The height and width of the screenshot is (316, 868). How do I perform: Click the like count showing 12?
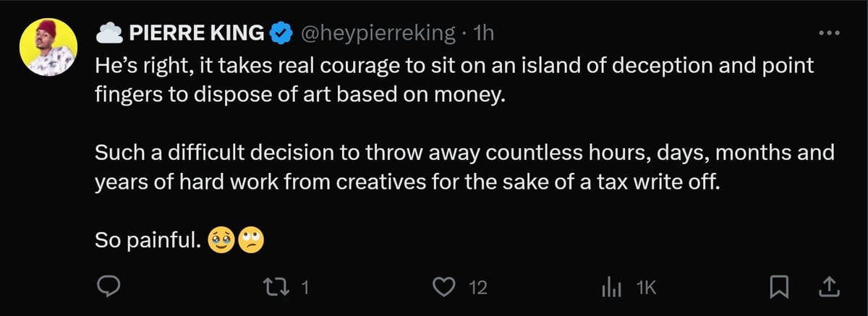point(478,288)
